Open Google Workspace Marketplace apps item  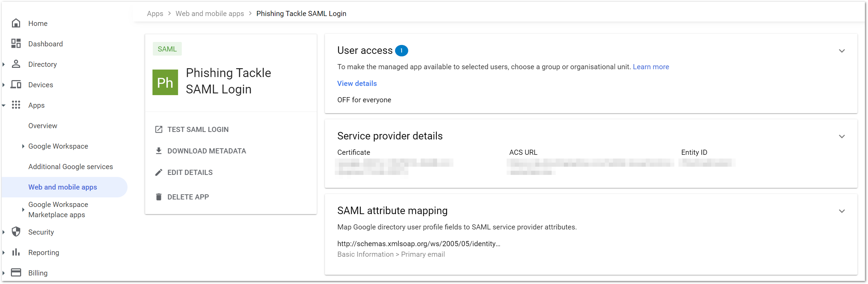pyautogui.click(x=58, y=210)
